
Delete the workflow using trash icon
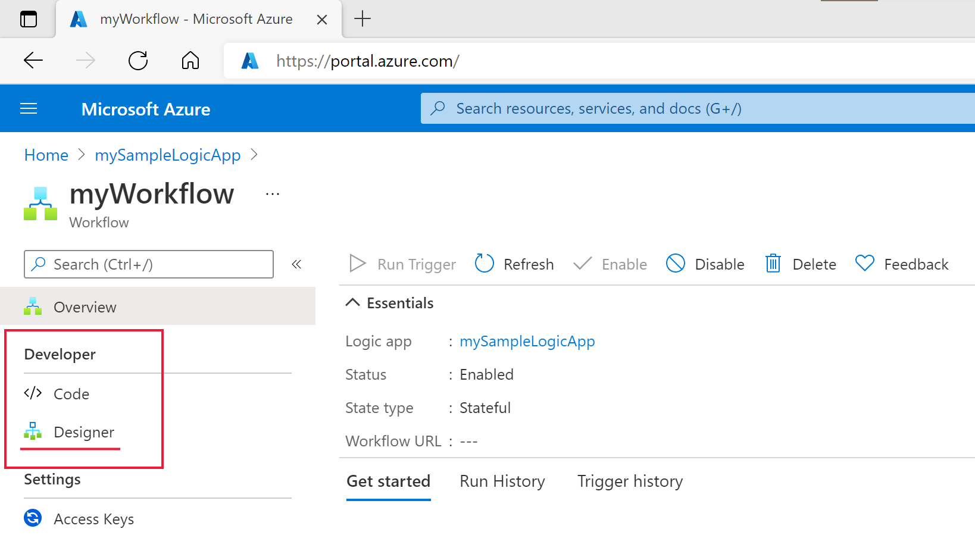click(801, 264)
